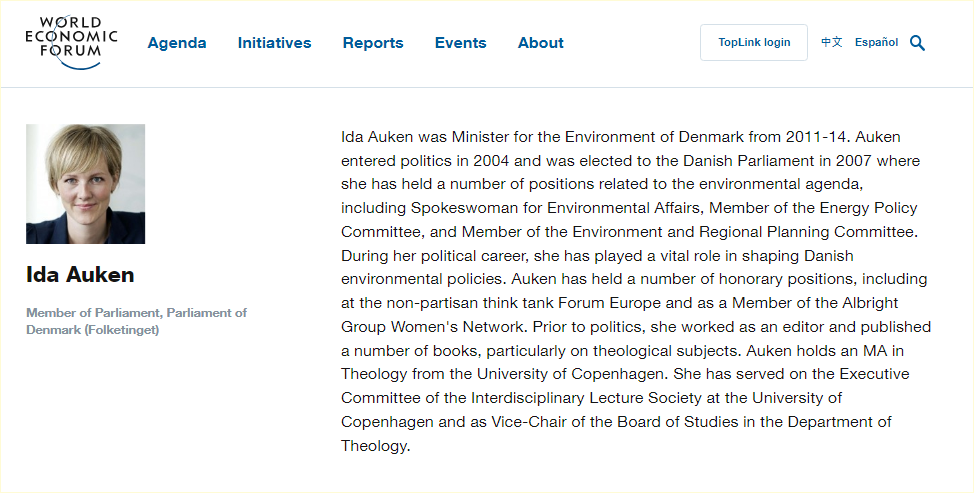
Task: Switch the site language to 中文
Action: (832, 43)
